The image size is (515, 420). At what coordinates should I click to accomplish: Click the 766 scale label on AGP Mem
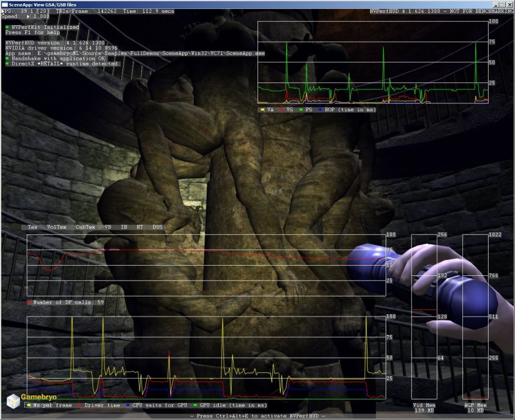click(494, 276)
